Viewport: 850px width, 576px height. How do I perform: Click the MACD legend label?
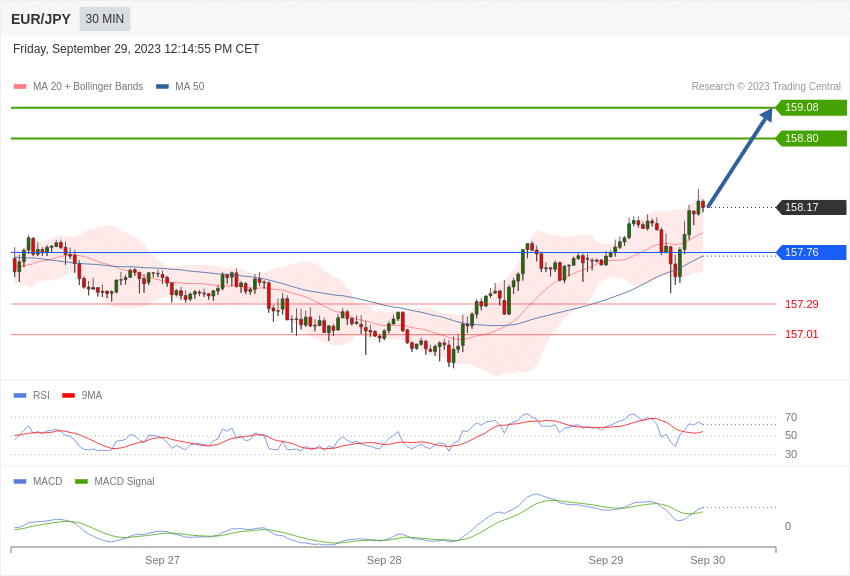pyautogui.click(x=48, y=481)
